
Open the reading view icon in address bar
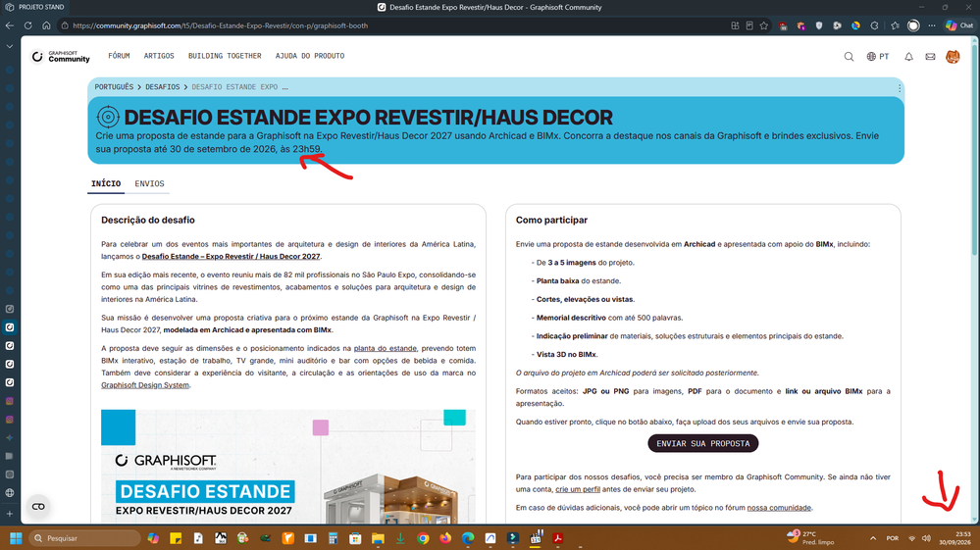[x=749, y=25]
